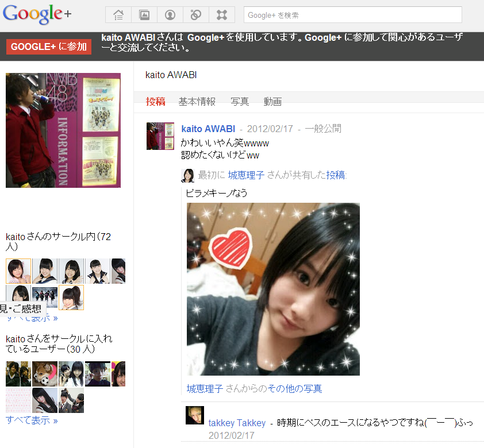Select the 投稿 tab
This screenshot has height=448, width=484.
coord(156,102)
